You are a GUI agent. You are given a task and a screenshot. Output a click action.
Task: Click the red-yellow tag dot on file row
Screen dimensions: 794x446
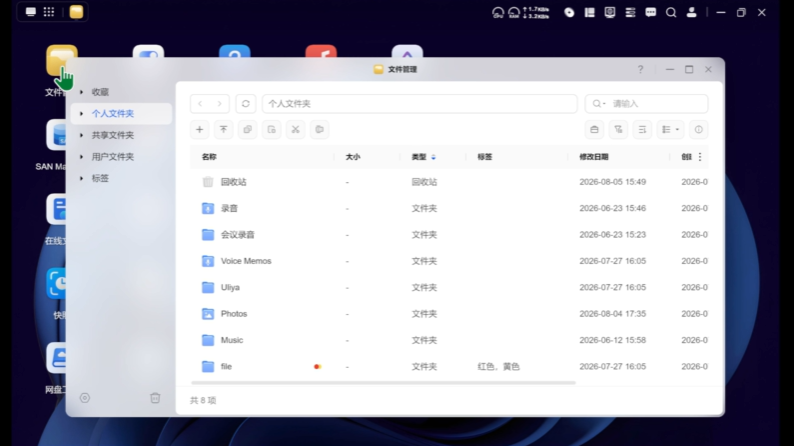317,367
